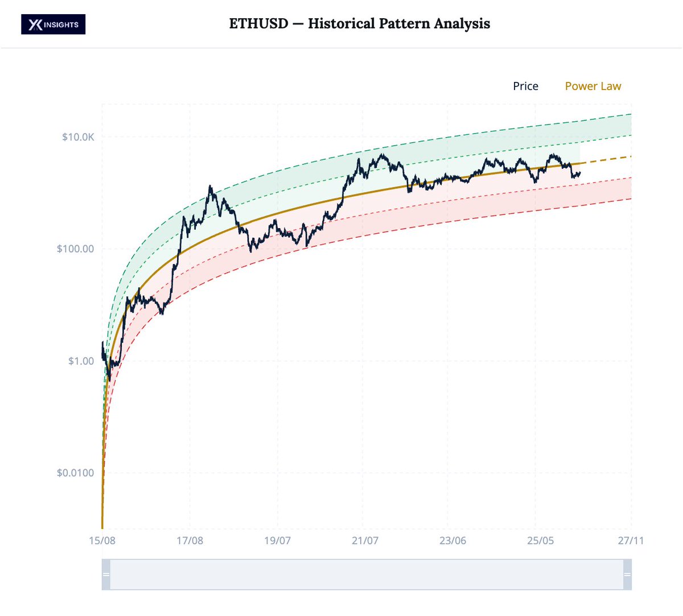Click the $1.00 y-axis label
Screen dimensions: 683x616
pos(81,361)
